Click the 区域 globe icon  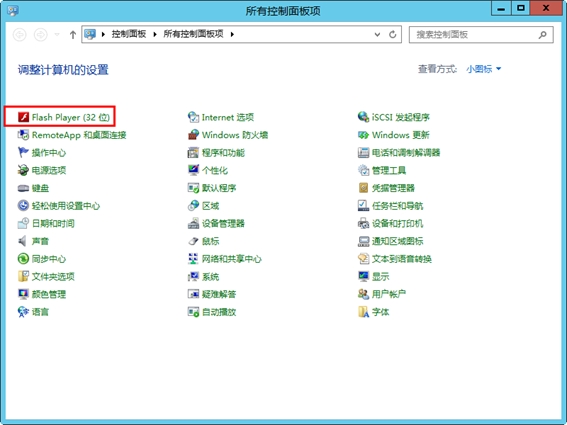193,206
